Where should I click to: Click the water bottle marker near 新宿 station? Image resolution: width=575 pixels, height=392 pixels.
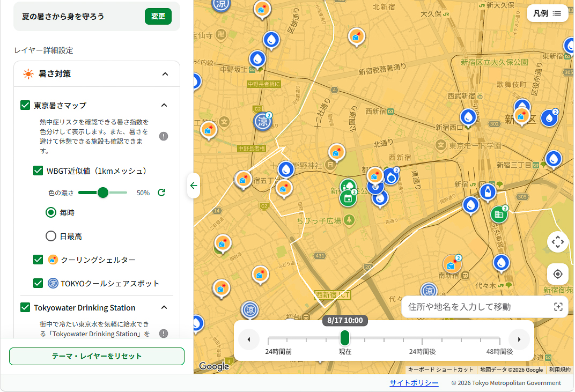point(488,191)
